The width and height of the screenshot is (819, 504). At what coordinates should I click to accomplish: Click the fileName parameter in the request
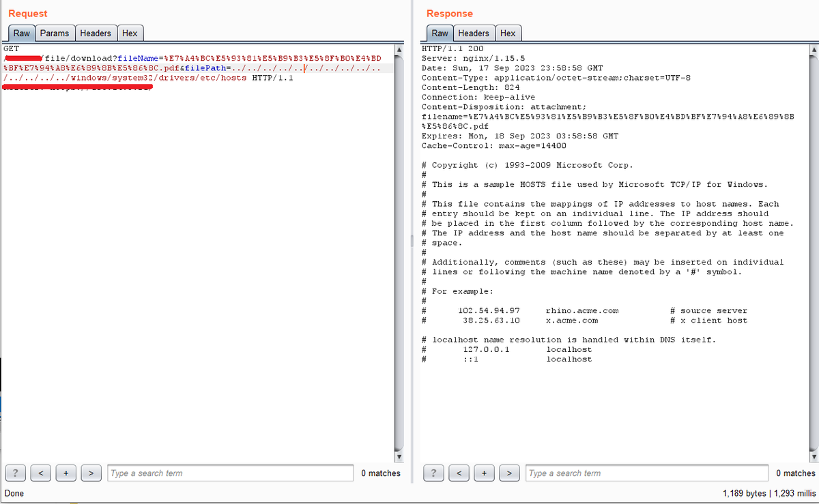tap(138, 59)
